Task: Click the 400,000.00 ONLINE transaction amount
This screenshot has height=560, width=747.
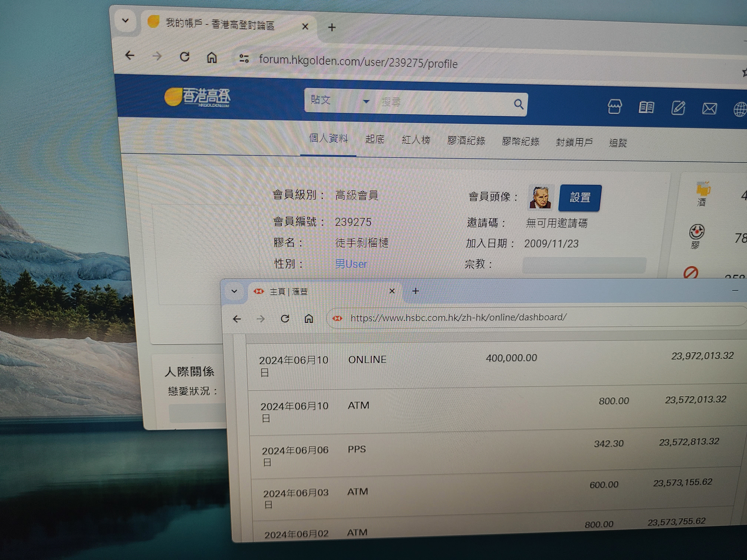Action: (511, 358)
